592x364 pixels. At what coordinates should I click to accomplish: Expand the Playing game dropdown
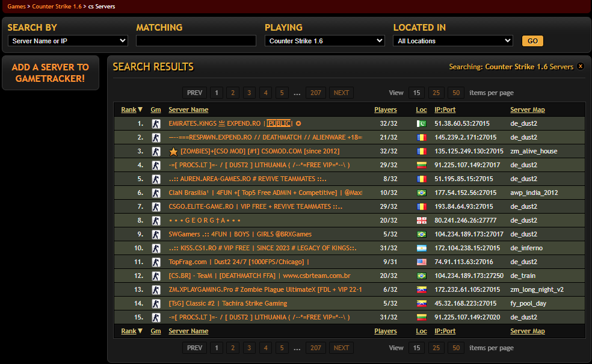click(x=324, y=41)
